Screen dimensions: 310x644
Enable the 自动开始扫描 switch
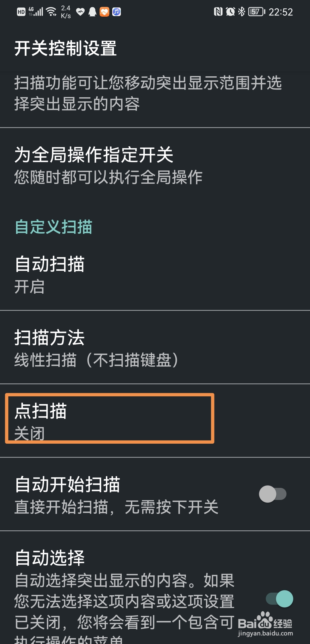(x=272, y=494)
